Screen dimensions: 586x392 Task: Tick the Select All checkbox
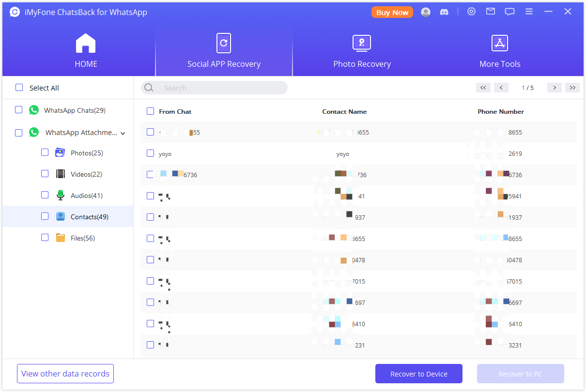click(x=19, y=88)
